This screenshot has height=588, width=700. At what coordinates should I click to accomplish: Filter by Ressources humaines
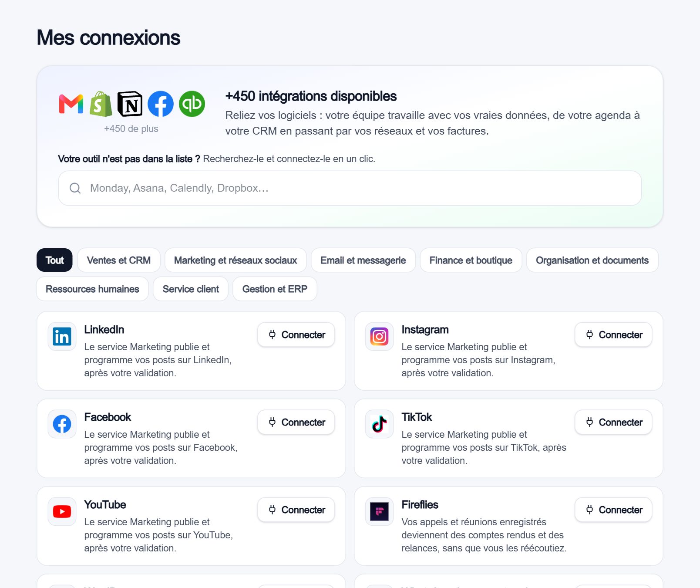[92, 289]
